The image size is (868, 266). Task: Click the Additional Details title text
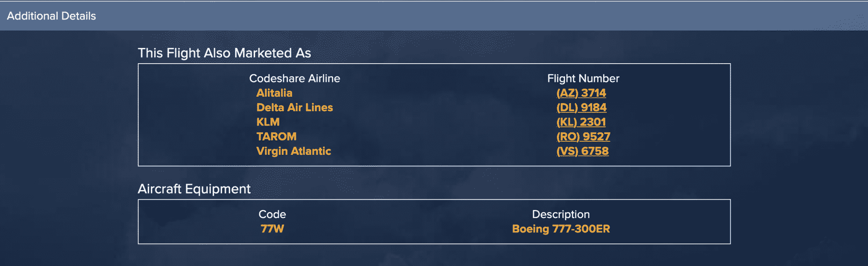(x=51, y=16)
